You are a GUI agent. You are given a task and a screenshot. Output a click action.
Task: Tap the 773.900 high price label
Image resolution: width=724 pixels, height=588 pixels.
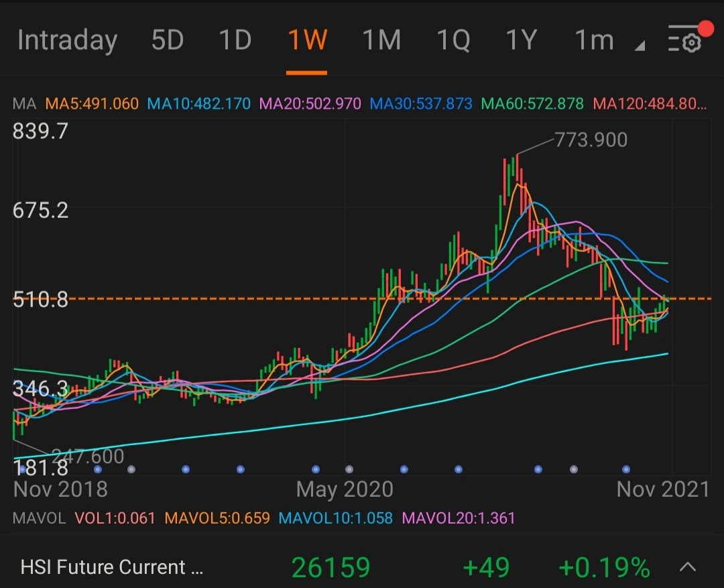pyautogui.click(x=591, y=139)
